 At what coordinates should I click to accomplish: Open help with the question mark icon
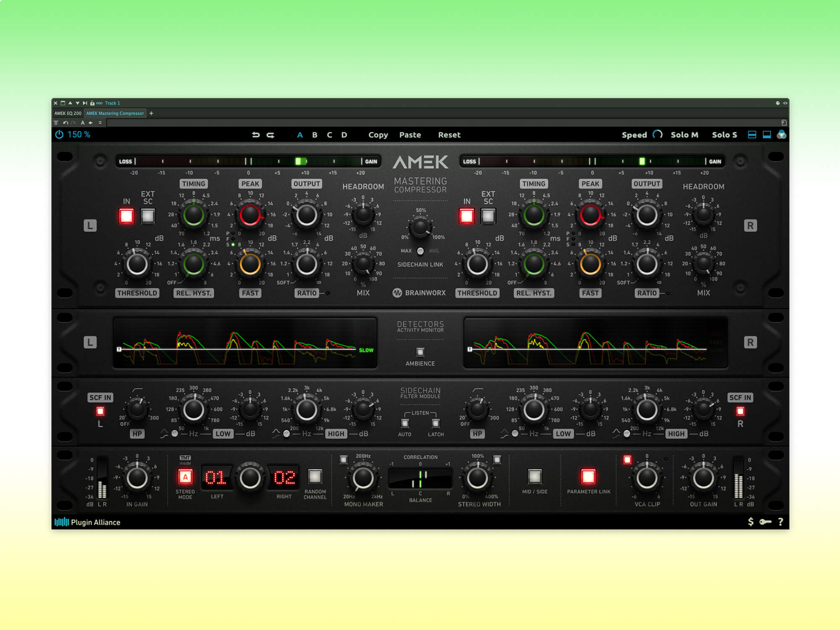click(x=781, y=522)
